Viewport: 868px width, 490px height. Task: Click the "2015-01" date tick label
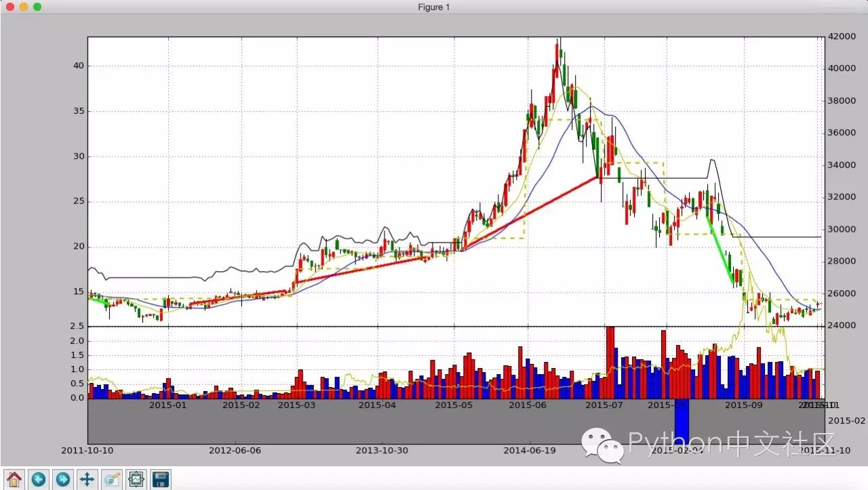click(x=167, y=405)
